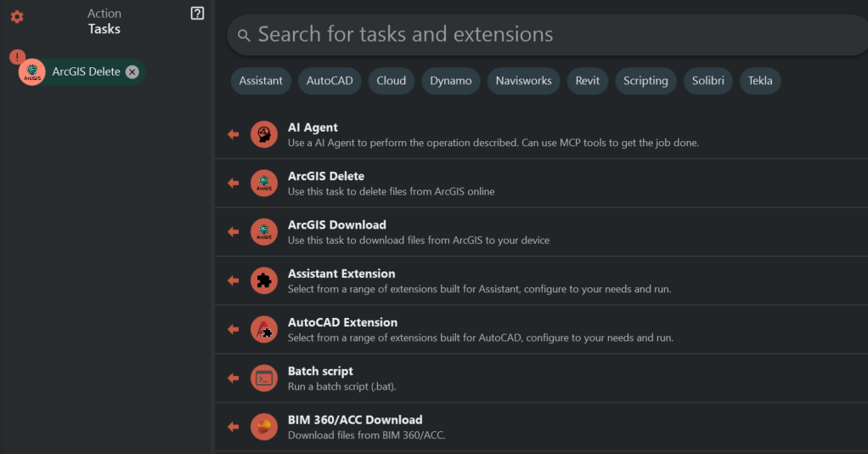Remove the ArcGIS Delete task chip
868x454 pixels.
coord(132,72)
